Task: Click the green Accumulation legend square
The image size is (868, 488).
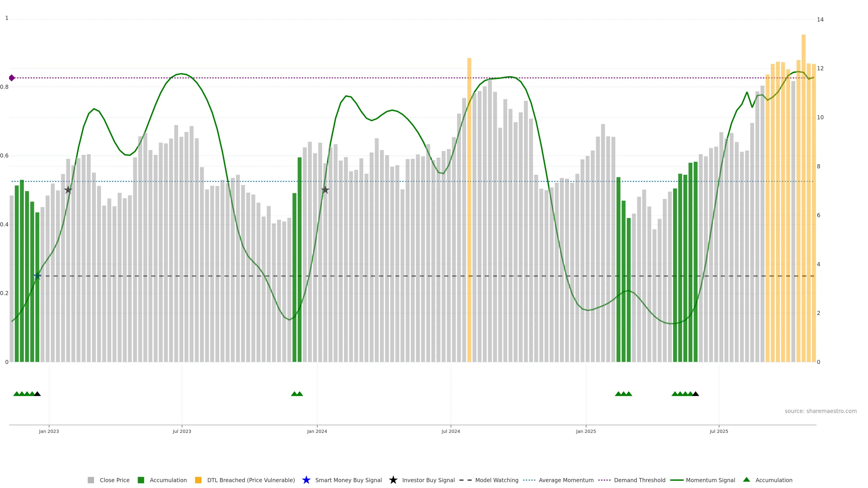Action: [x=141, y=480]
